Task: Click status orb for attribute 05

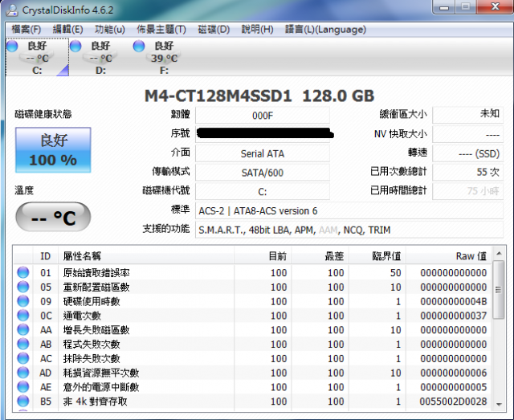Action: (x=23, y=287)
